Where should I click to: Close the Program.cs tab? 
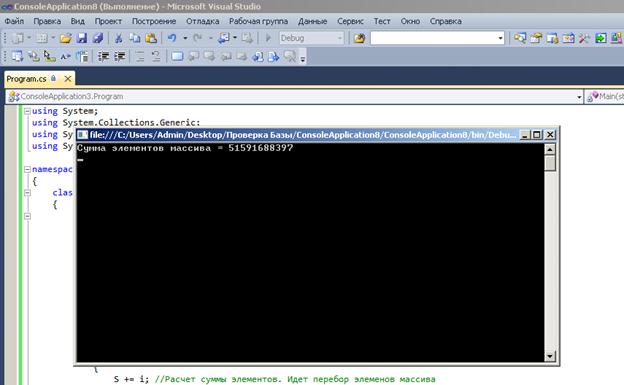[68, 79]
